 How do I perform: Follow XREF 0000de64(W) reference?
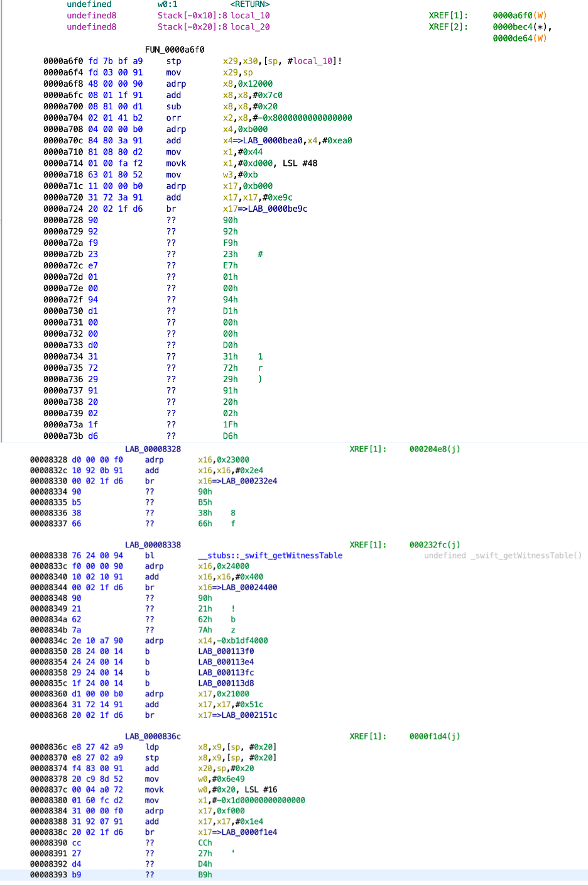pyautogui.click(x=520, y=38)
